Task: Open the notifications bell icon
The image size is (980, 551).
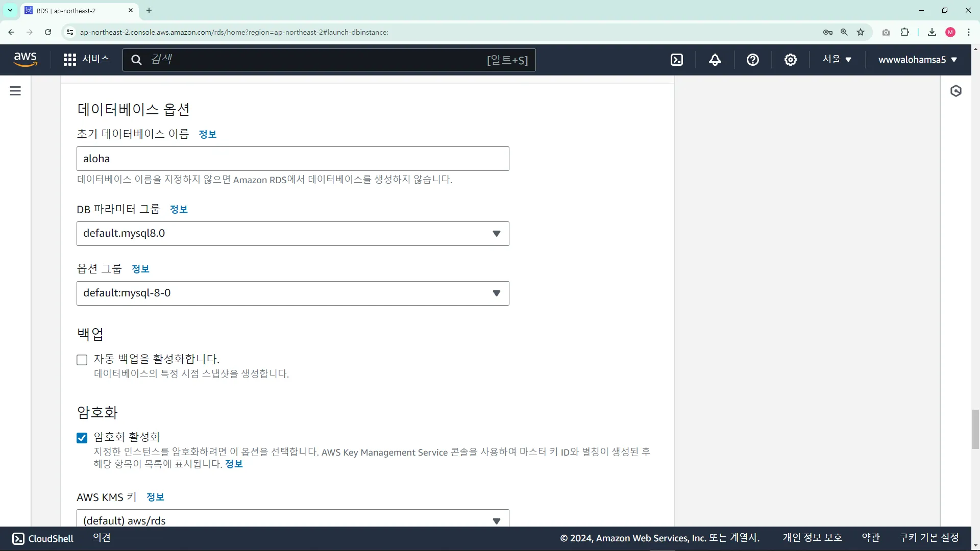Action: click(x=715, y=60)
